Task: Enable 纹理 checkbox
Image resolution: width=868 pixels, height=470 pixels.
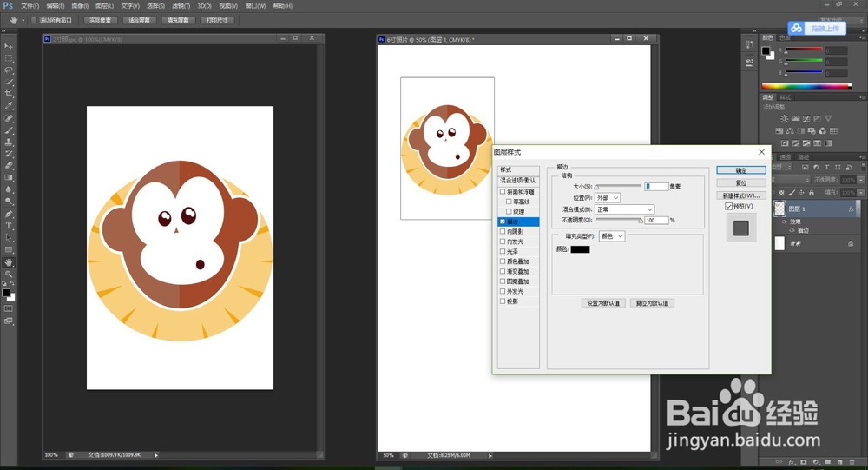Action: click(x=509, y=212)
